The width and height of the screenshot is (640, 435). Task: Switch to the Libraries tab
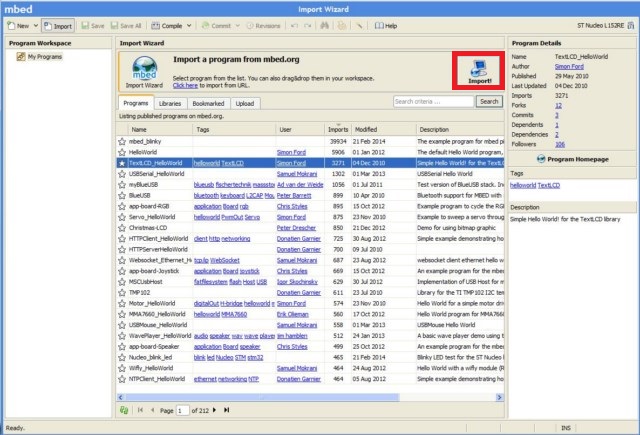click(170, 104)
